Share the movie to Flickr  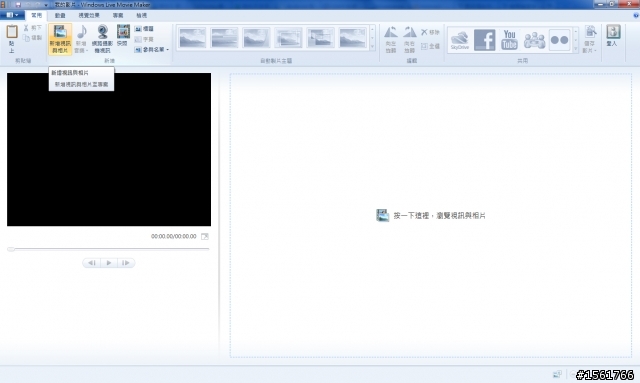(559, 40)
